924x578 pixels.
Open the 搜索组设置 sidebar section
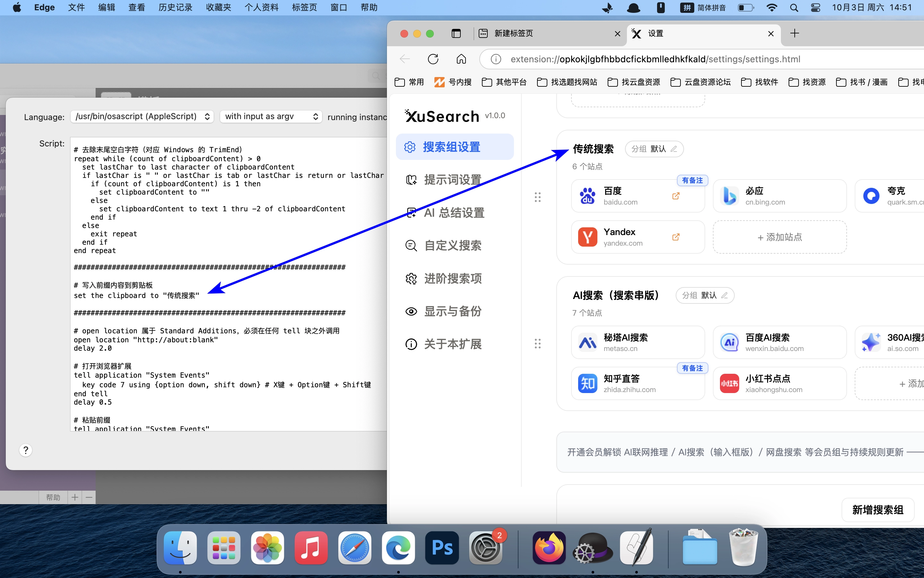click(454, 147)
